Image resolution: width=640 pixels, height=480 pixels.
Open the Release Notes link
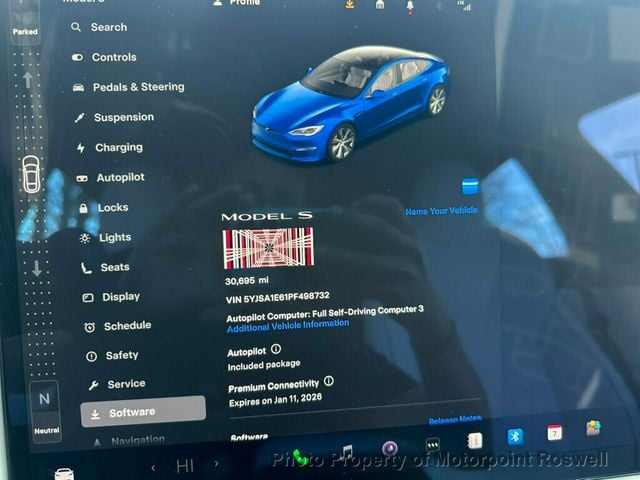coord(455,420)
